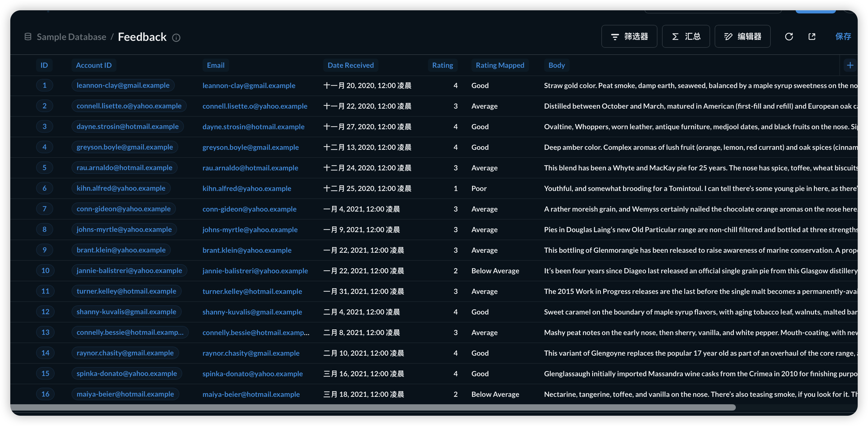
Task: Click rating value 1 in row 6
Action: [x=455, y=188]
